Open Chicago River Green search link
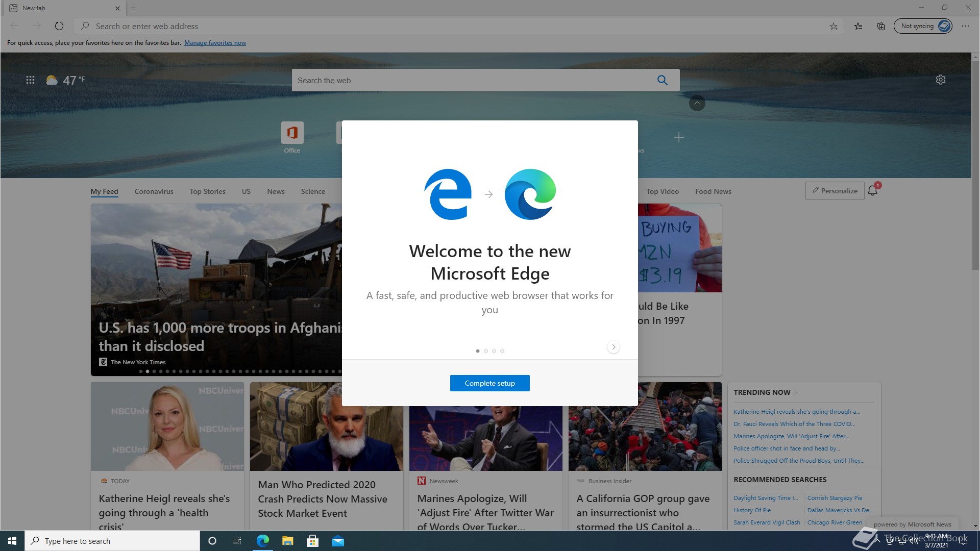The image size is (980, 551). coord(835,522)
